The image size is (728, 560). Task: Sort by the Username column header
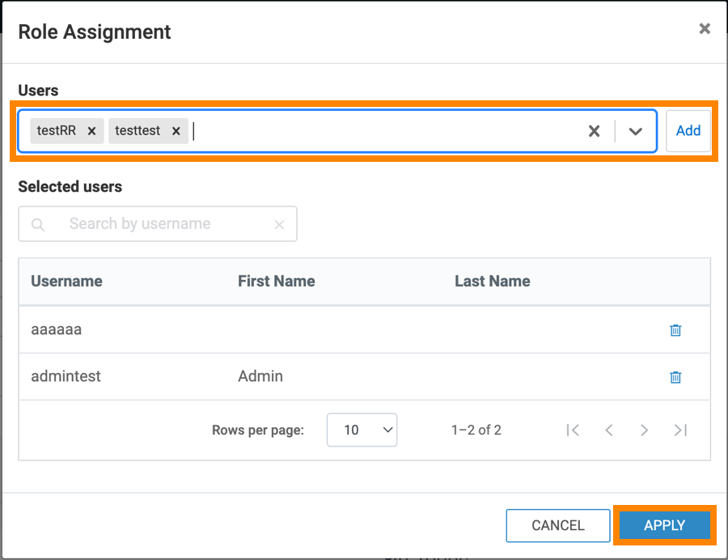(x=66, y=282)
